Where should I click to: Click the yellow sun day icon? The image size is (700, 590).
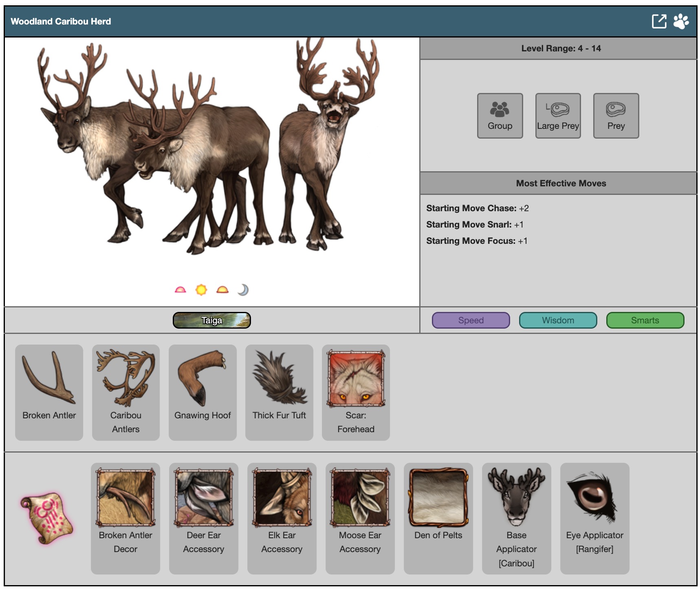tap(201, 290)
